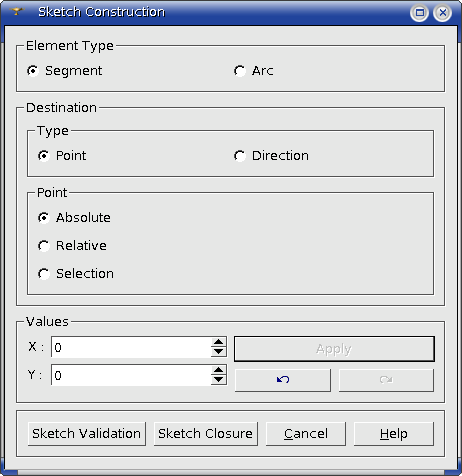This screenshot has width=462, height=476.
Task: Cancel the sketch construction dialog
Action: (306, 434)
